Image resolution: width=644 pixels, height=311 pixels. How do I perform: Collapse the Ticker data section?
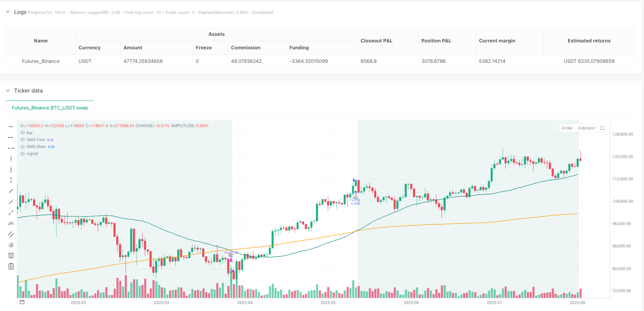click(x=8, y=91)
